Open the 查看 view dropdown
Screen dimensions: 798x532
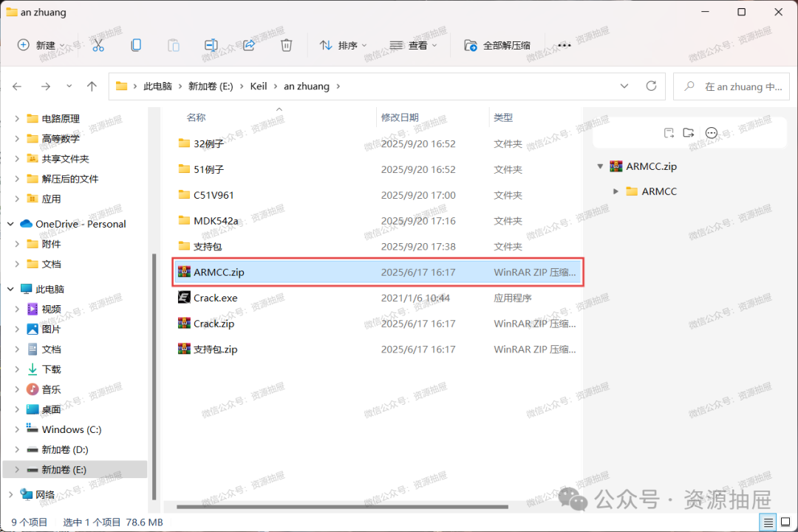[x=413, y=45]
